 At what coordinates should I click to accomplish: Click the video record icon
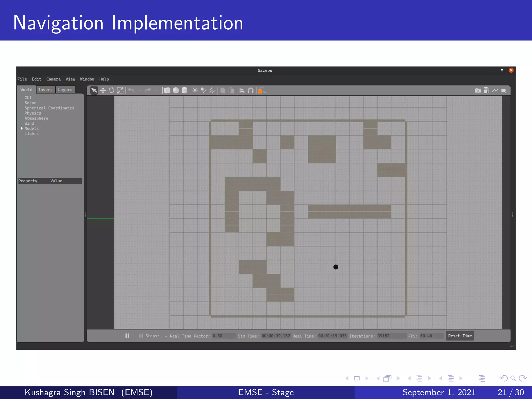click(504, 90)
